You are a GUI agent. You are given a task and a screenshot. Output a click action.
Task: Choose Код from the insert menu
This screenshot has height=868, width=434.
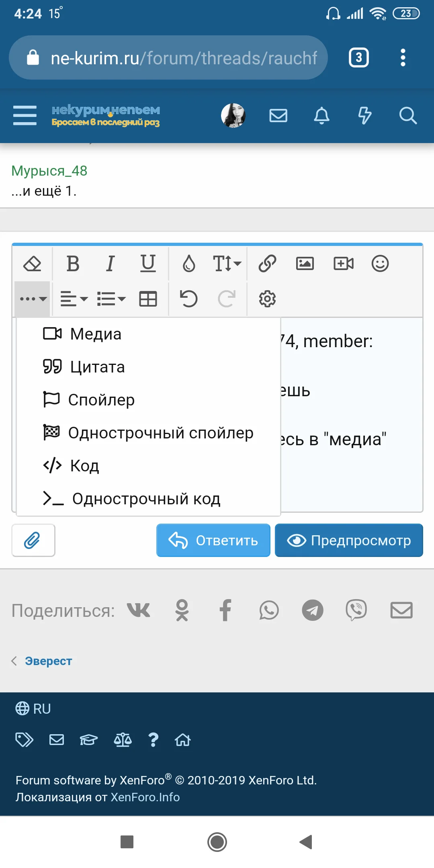click(148, 466)
